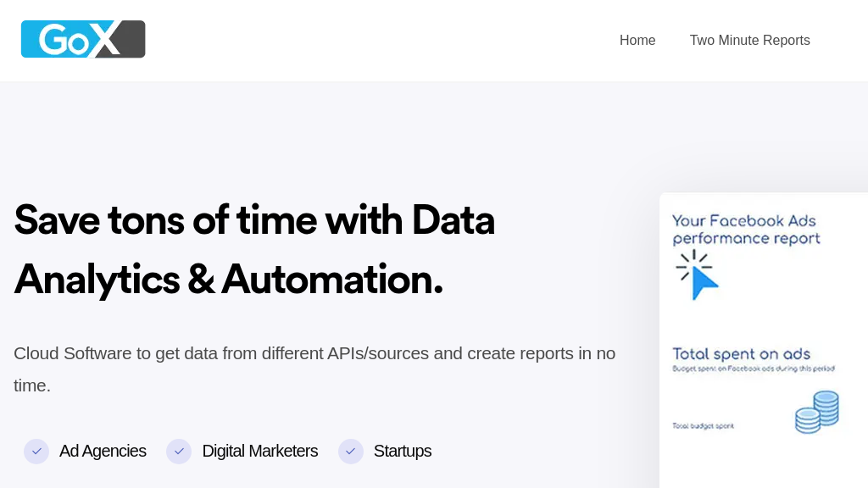Click the Facebook Ads report preview card
Image resolution: width=868 pixels, height=488 pixels.
click(x=764, y=341)
